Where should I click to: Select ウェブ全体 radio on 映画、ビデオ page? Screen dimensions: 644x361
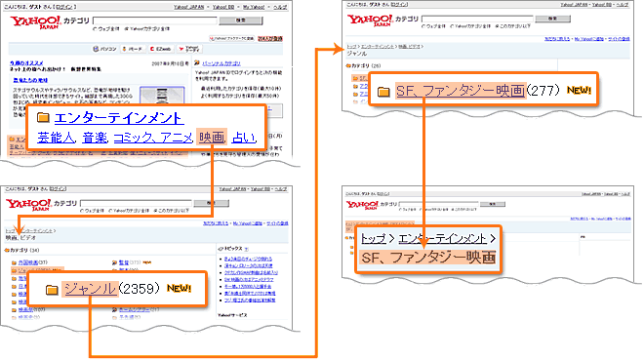coord(82,211)
